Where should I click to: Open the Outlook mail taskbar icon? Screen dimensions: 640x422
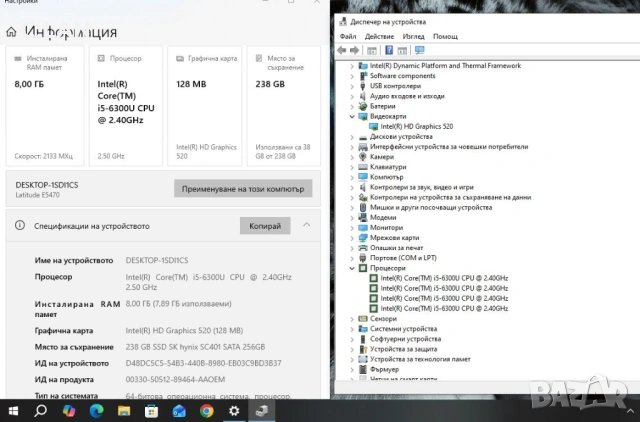pos(179,411)
